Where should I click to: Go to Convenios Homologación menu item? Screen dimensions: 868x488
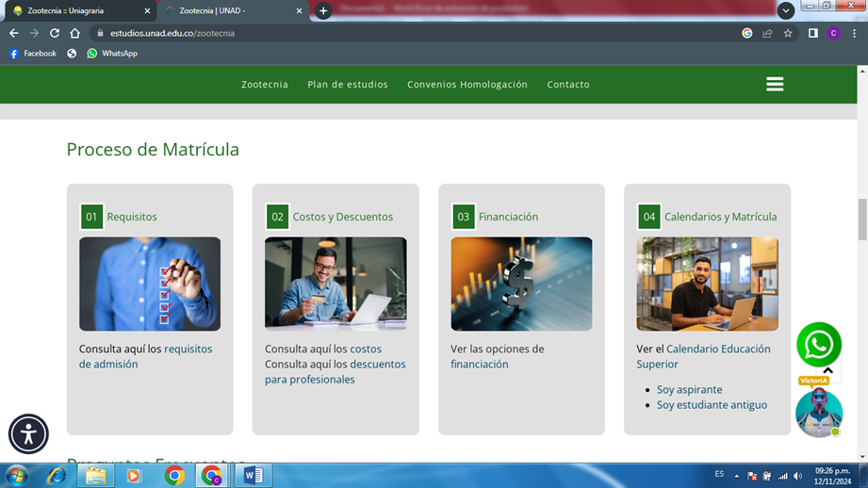tap(467, 85)
